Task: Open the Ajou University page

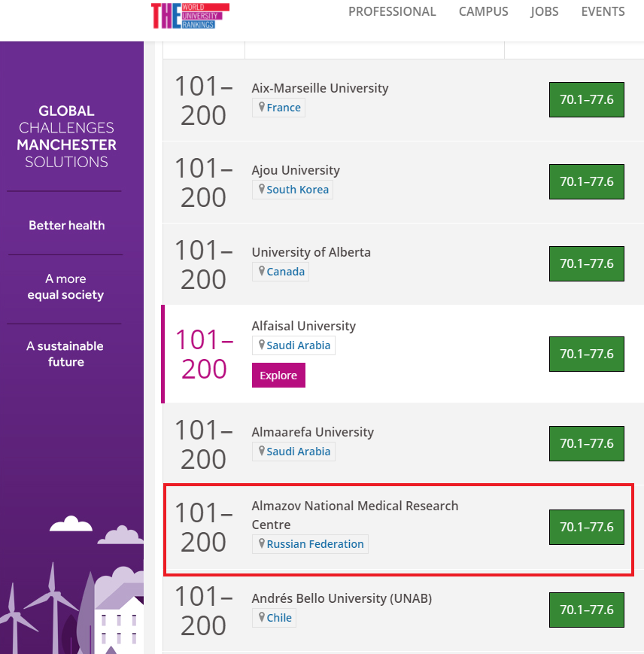Action: click(296, 170)
